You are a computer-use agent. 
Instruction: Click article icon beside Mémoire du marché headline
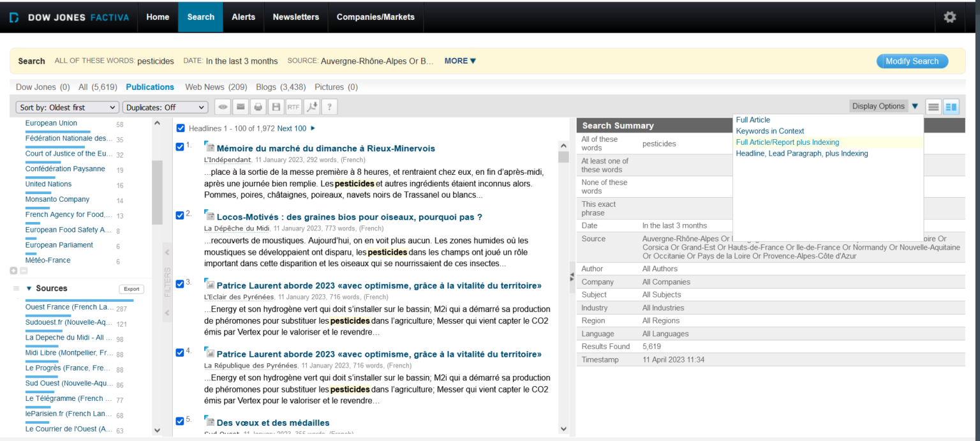[209, 148]
